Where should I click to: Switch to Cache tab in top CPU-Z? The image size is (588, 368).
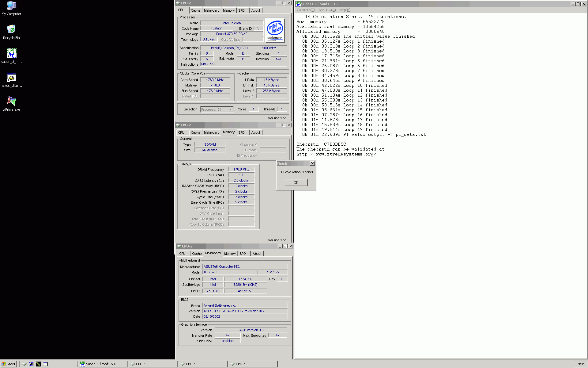pos(195,10)
